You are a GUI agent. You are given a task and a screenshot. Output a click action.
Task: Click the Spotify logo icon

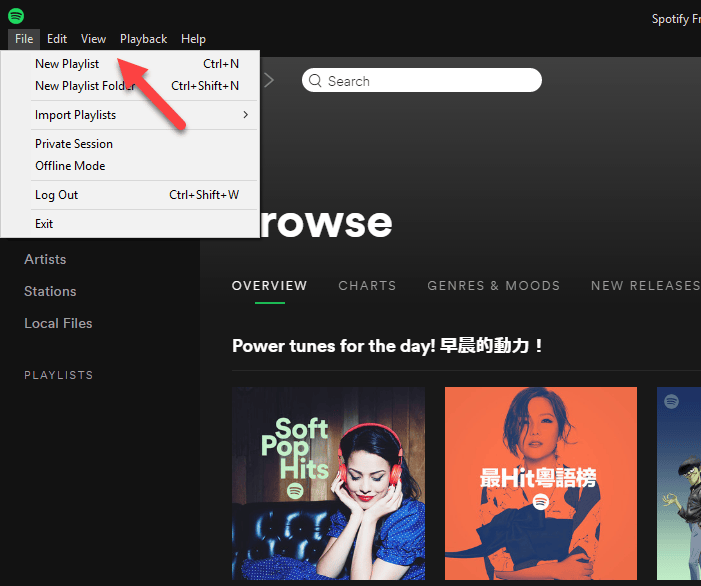point(16,16)
